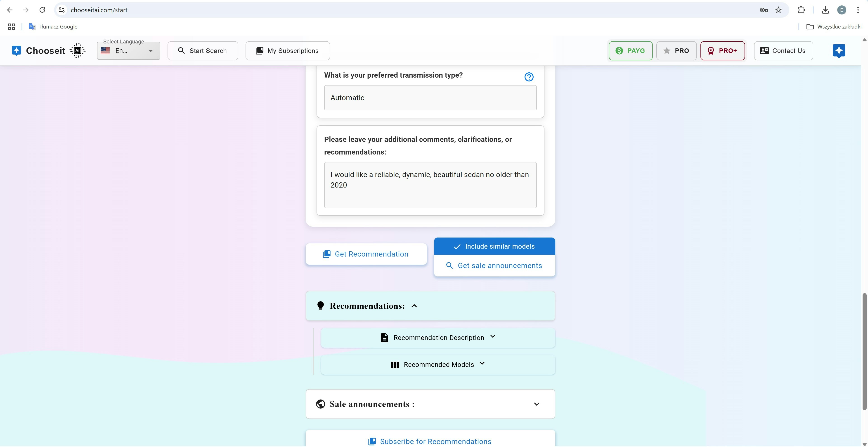The image size is (868, 447).
Task: Collapse the Recommendations section
Action: (414, 306)
